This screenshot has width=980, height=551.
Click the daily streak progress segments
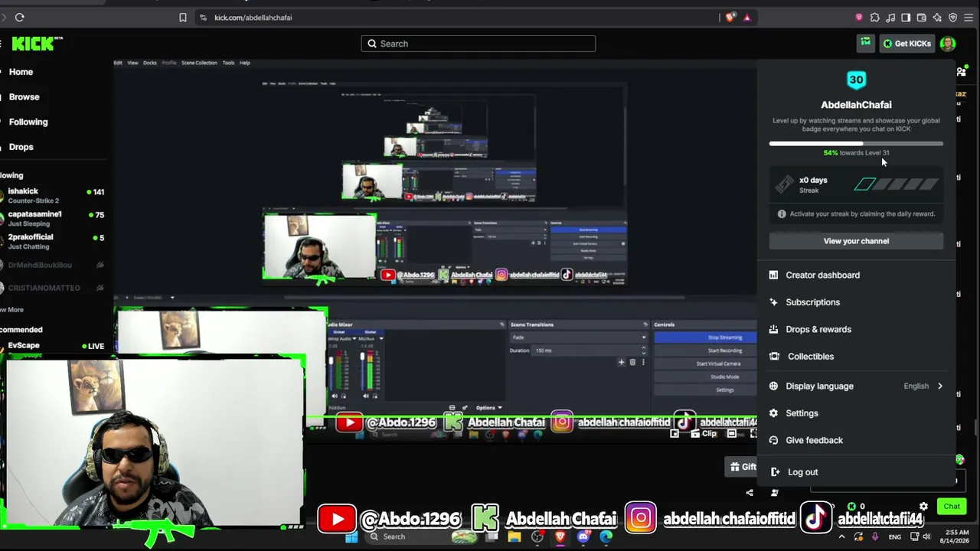click(897, 184)
